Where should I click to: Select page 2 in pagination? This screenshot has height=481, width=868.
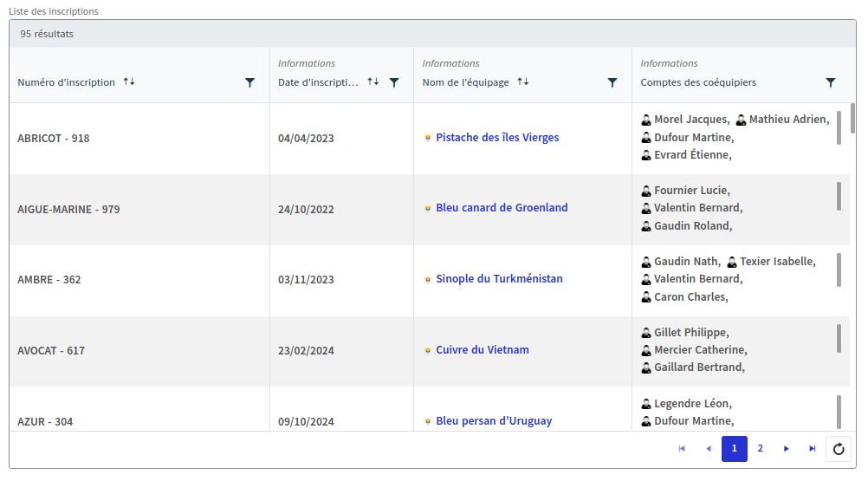[x=761, y=449]
